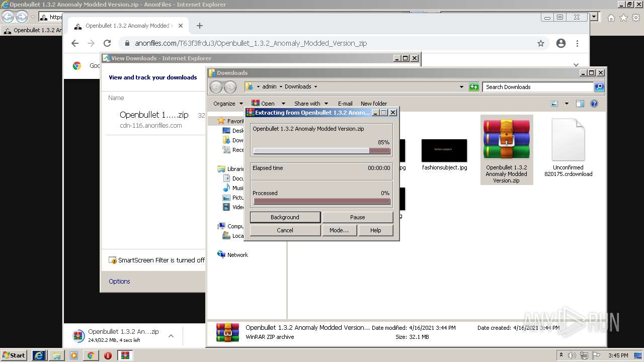Bookmark this page with the star icon
Image resolution: width=644 pixels, height=362 pixels.
click(x=541, y=43)
